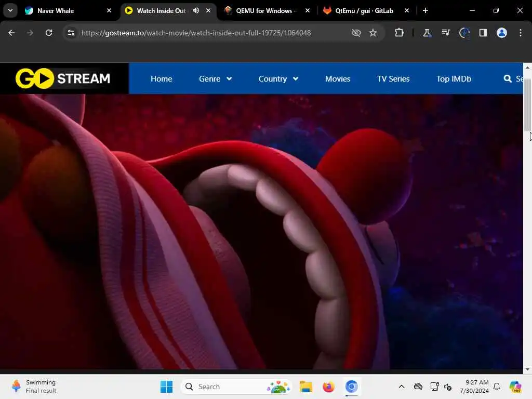Open the TV Series section
Image resolution: width=532 pixels, height=399 pixels.
pyautogui.click(x=393, y=79)
